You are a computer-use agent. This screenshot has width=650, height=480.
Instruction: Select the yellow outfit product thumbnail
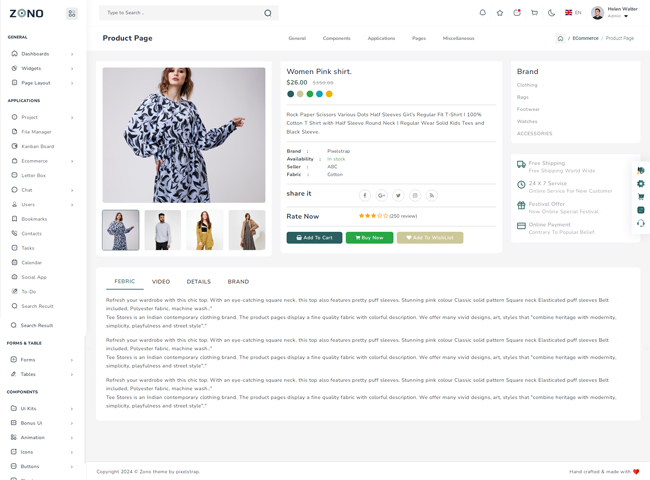point(205,230)
